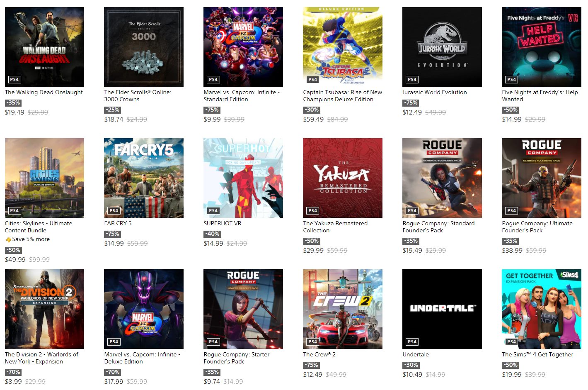Click the Jurassic World Evolution cover image
588x390 pixels.
(442, 47)
